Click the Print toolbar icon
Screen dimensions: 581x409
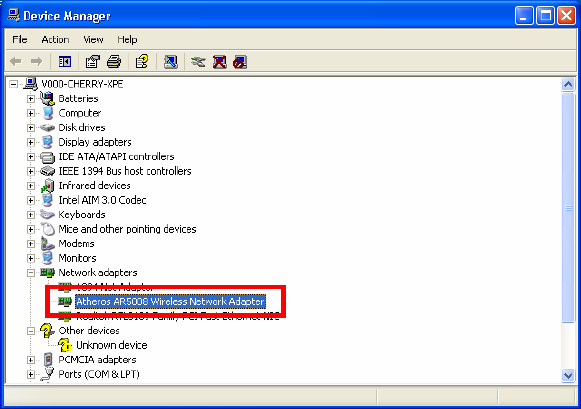(114, 61)
